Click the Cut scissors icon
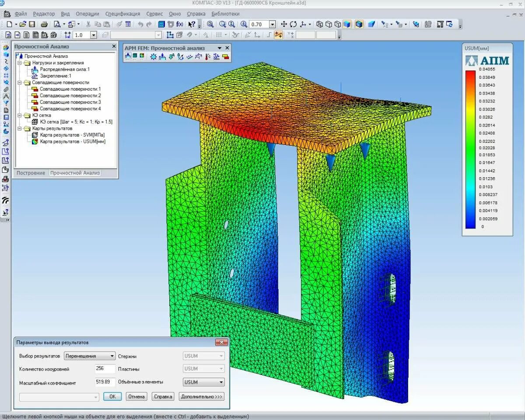The image size is (525, 420). coord(88,24)
